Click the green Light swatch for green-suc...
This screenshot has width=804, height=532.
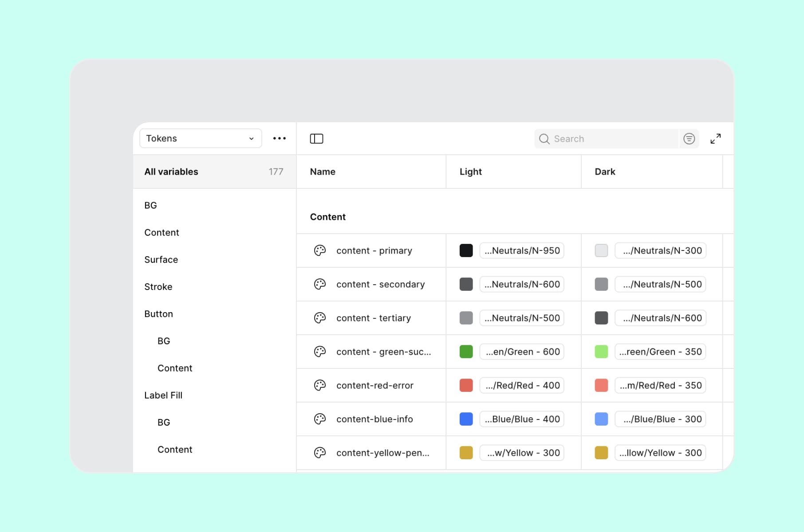tap(466, 352)
